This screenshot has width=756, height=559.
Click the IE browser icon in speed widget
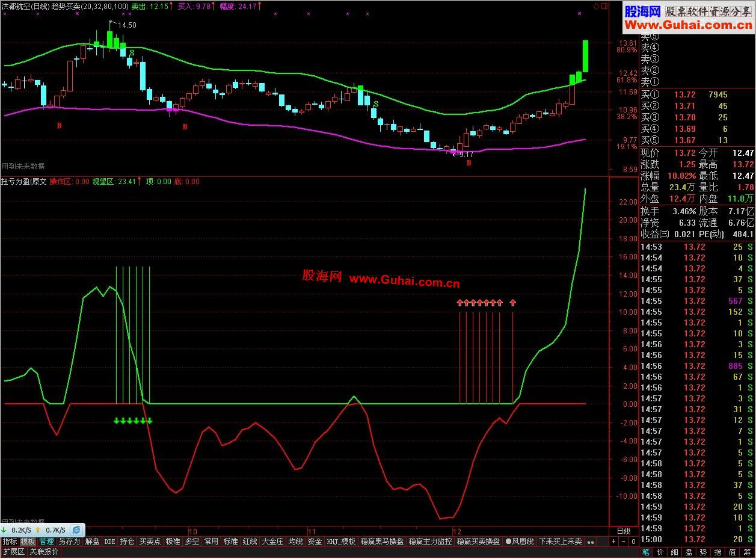[x=76, y=530]
